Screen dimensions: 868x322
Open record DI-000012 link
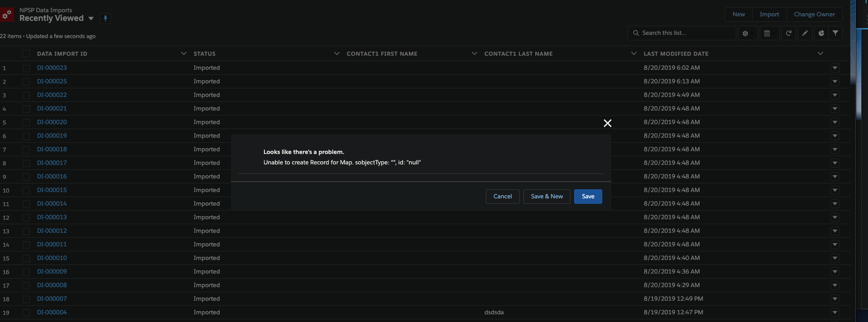pos(52,231)
